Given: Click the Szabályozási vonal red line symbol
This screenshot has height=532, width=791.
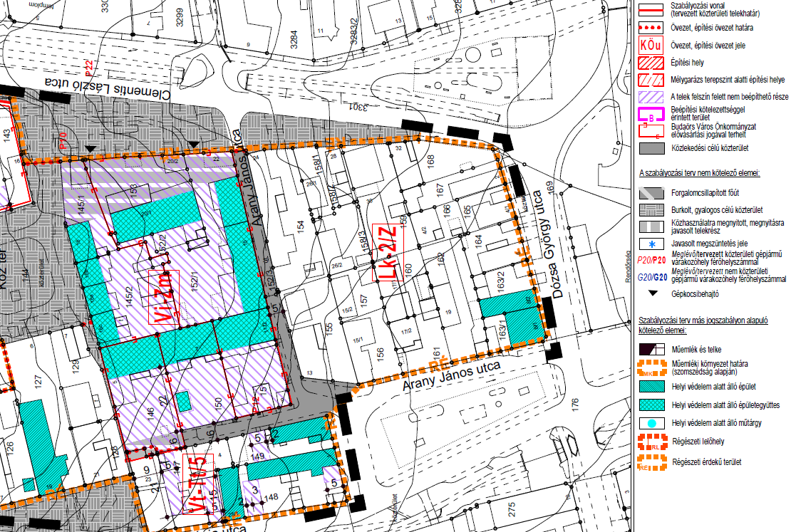Looking at the screenshot, I should tap(651, 9).
